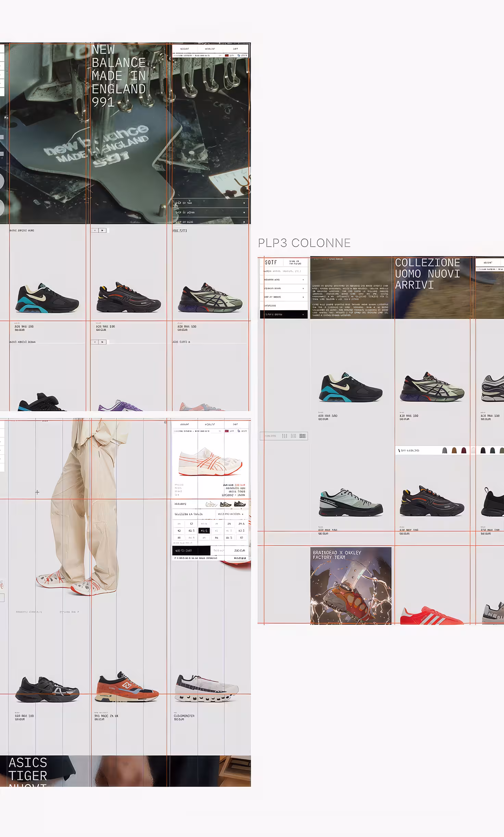The width and height of the screenshot is (504, 837).
Task: Open the black strappy shoe under model photo
Action: [47, 689]
